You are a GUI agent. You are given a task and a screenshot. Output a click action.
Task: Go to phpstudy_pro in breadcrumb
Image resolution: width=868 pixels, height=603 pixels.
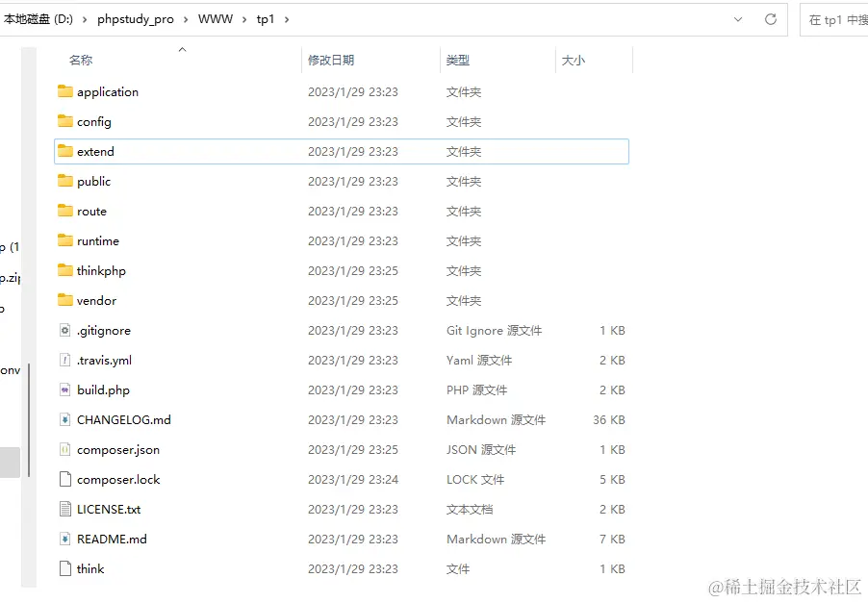[x=136, y=19]
